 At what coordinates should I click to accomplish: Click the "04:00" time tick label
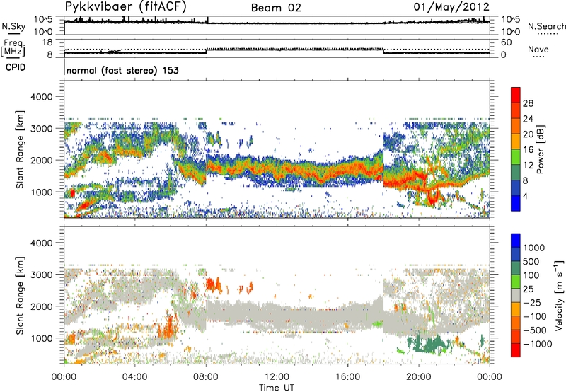[134, 377]
